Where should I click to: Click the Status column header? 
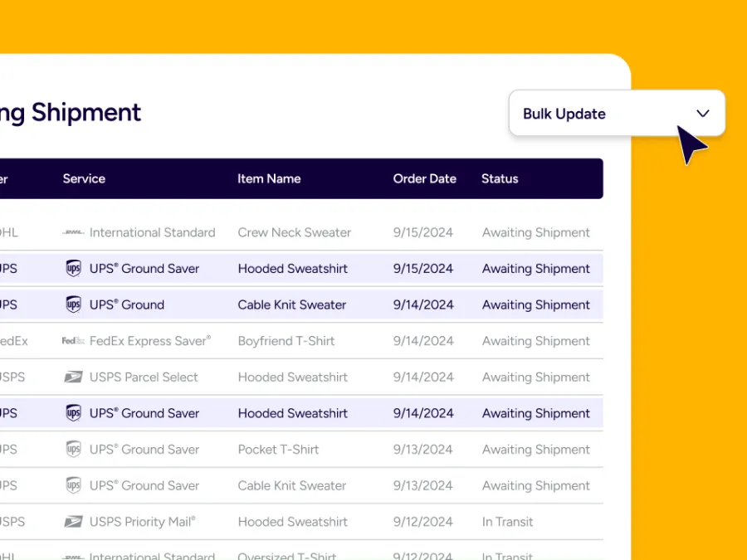tap(500, 178)
